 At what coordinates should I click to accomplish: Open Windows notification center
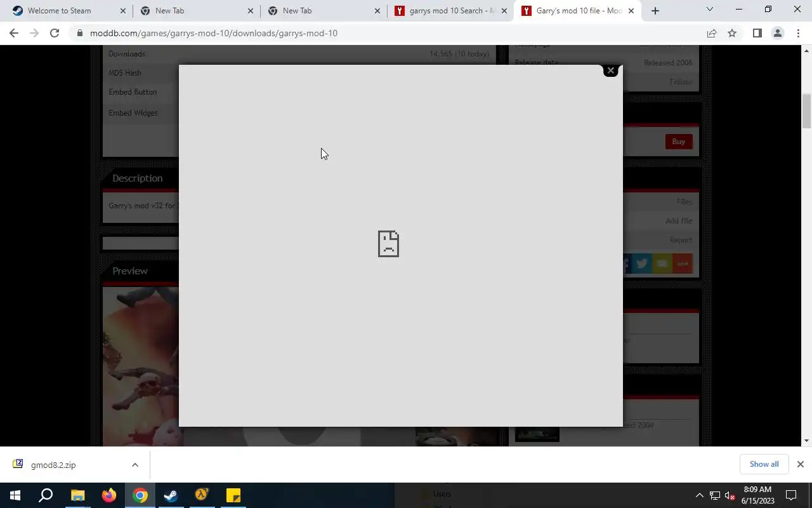pos(791,495)
